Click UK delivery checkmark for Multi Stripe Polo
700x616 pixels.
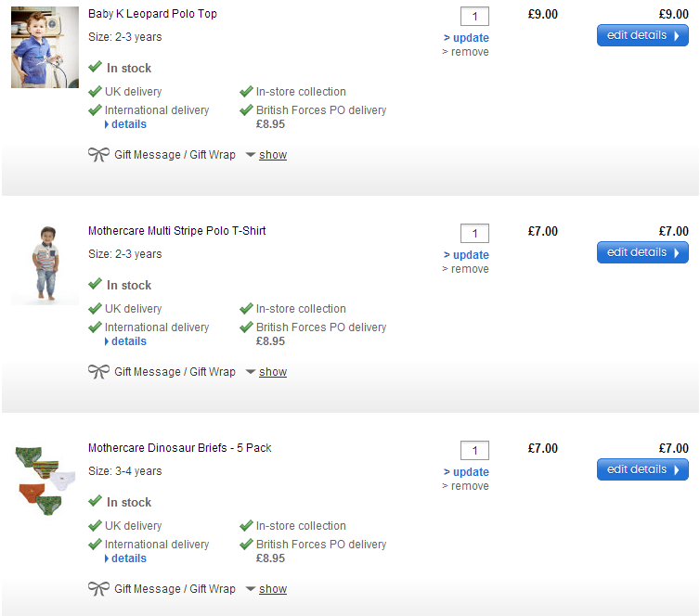coord(95,309)
